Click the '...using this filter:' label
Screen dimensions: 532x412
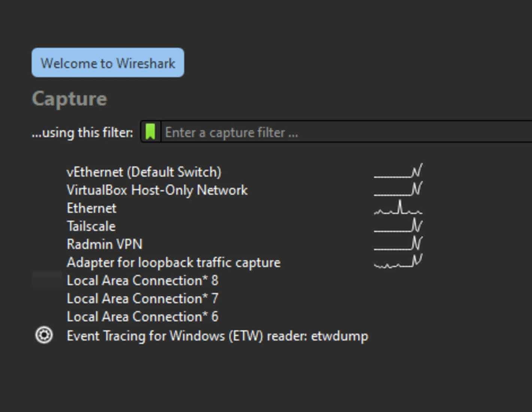82,133
